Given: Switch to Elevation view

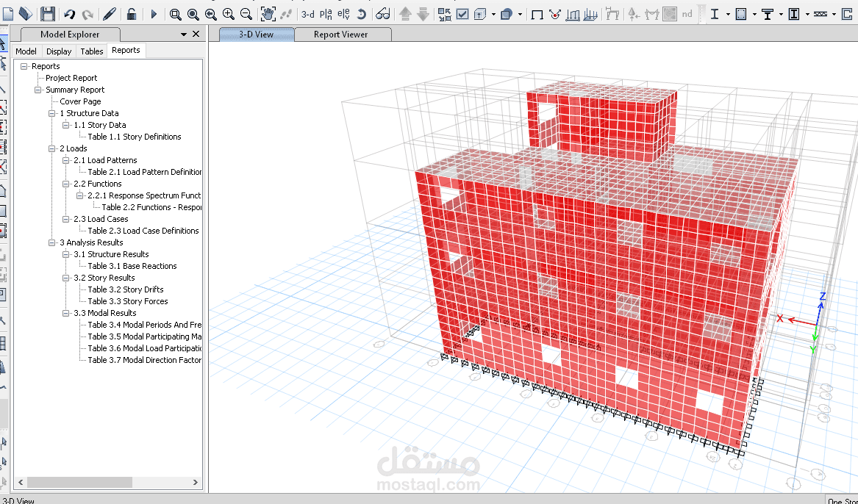Looking at the screenshot, I should pyautogui.click(x=343, y=14).
